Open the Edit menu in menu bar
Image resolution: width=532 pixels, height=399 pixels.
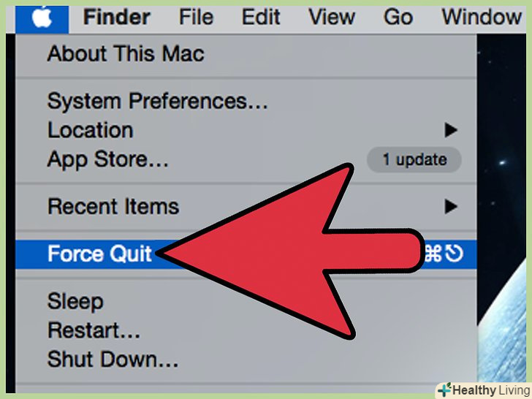[261, 17]
